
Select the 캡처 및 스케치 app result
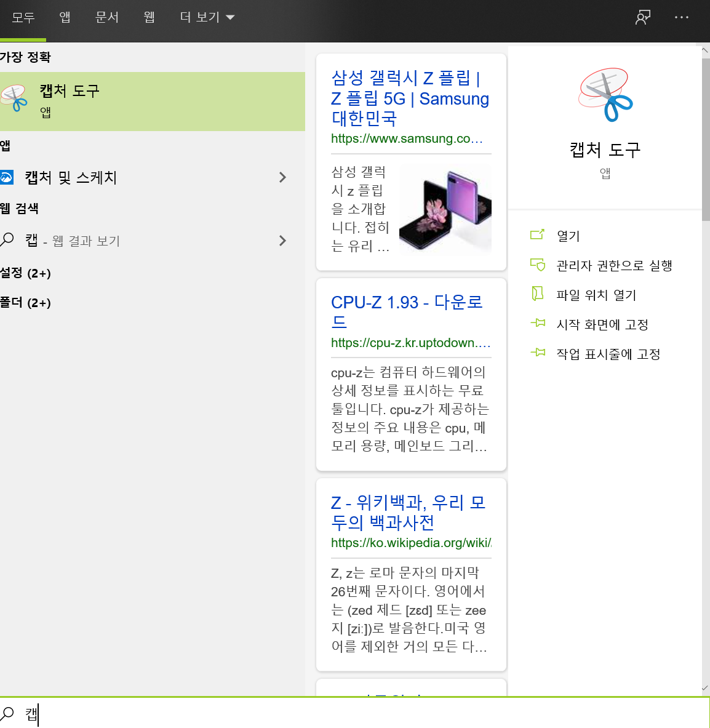coord(152,177)
